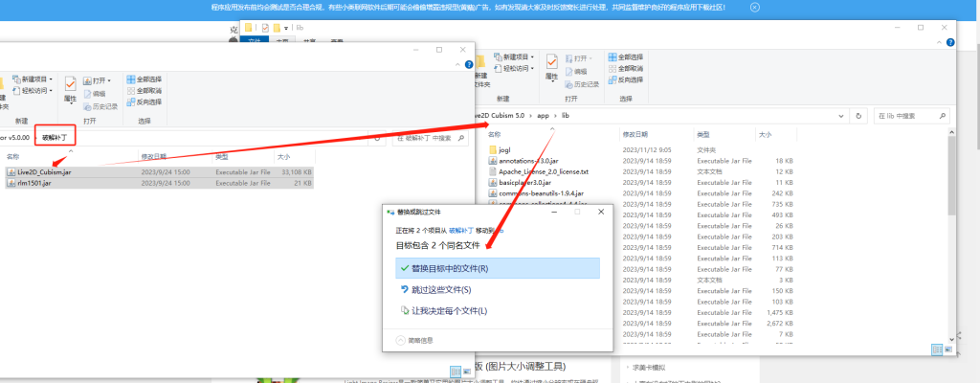This screenshot has height=383, width=980.
Task: Sort by 修改日期 column in 破解补丁 window
Action: (x=152, y=156)
